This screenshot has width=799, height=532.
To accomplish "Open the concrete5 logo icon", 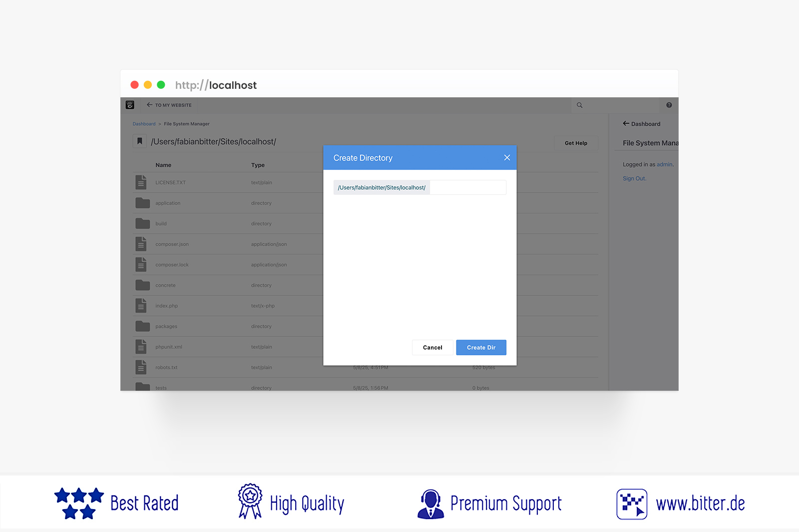I will 130,105.
